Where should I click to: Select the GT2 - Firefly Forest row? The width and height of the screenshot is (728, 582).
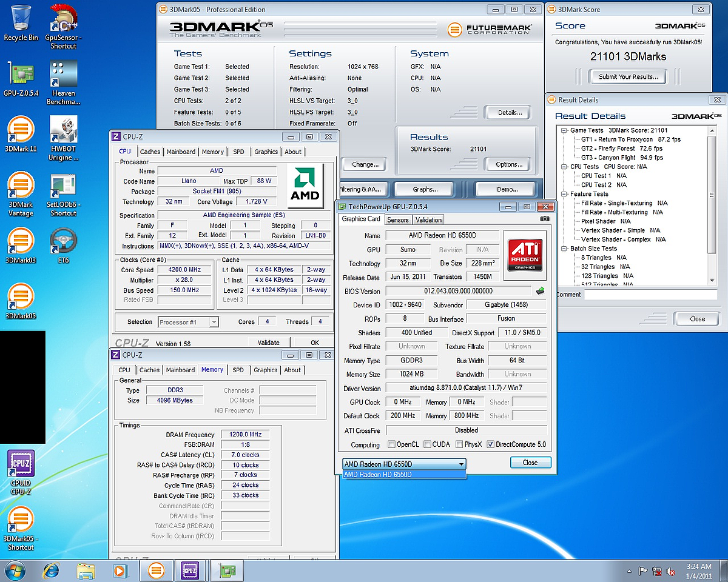pyautogui.click(x=621, y=149)
